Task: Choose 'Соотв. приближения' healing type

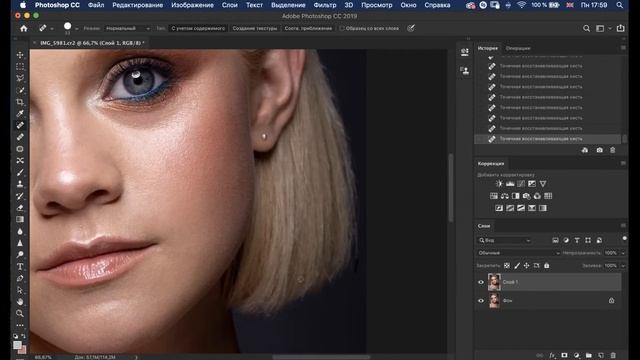Action: 308,29
